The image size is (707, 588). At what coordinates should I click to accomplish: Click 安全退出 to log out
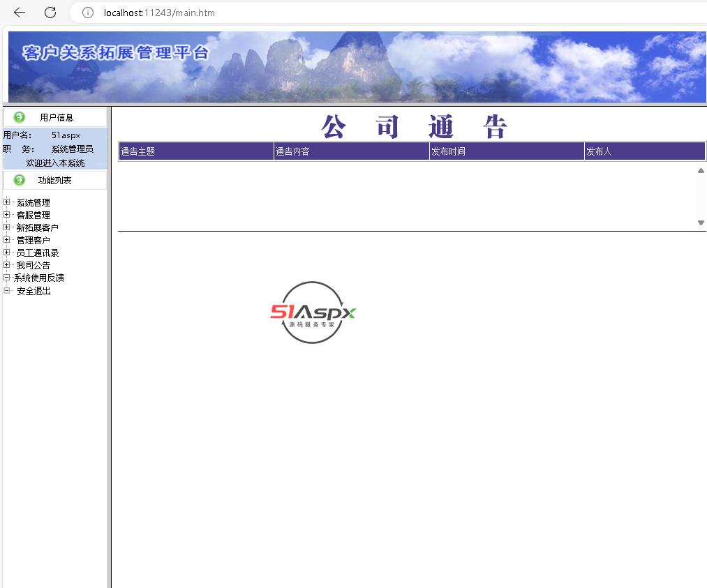click(x=34, y=291)
